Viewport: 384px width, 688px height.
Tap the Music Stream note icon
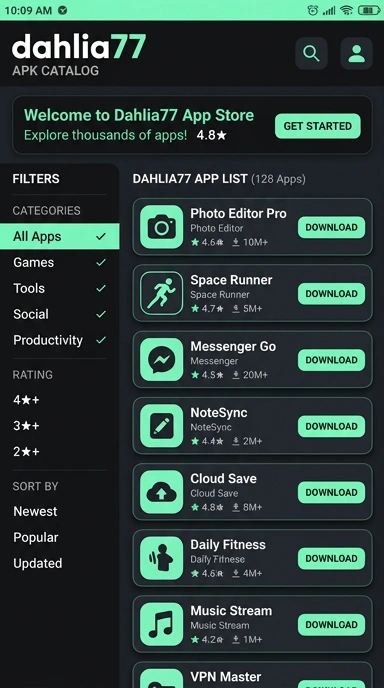(x=161, y=624)
